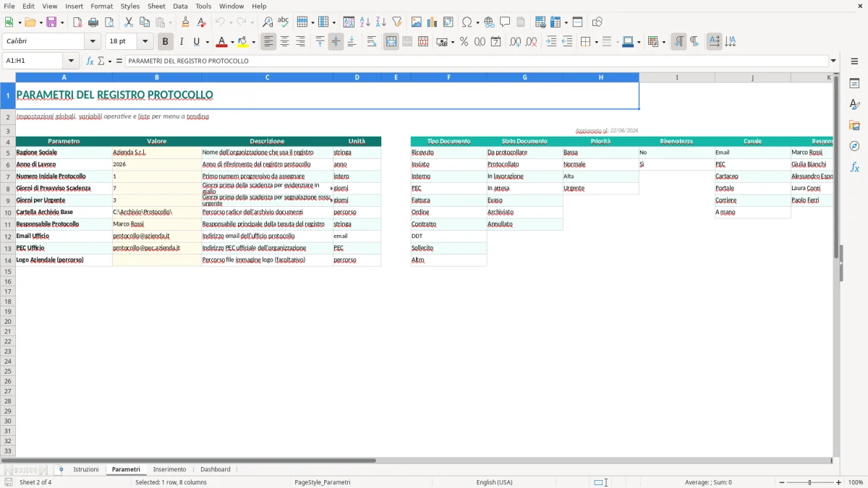The image size is (868, 488).
Task: Click the Sort dialog icon
Action: pos(349,22)
